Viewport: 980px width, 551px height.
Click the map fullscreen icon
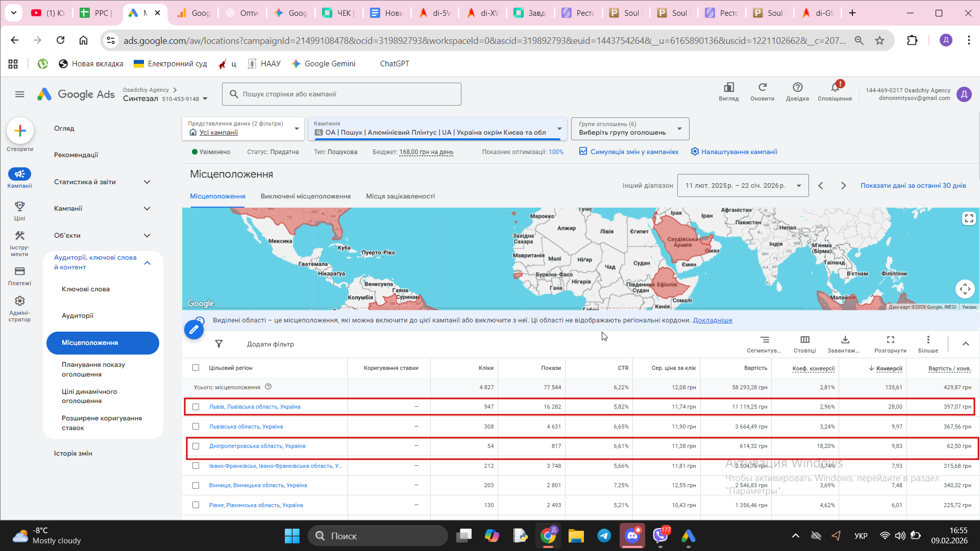click(968, 218)
